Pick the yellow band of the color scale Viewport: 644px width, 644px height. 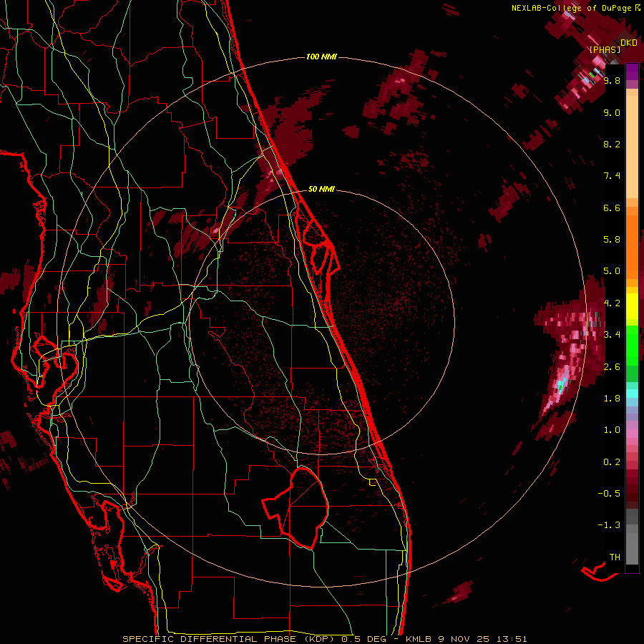click(632, 306)
